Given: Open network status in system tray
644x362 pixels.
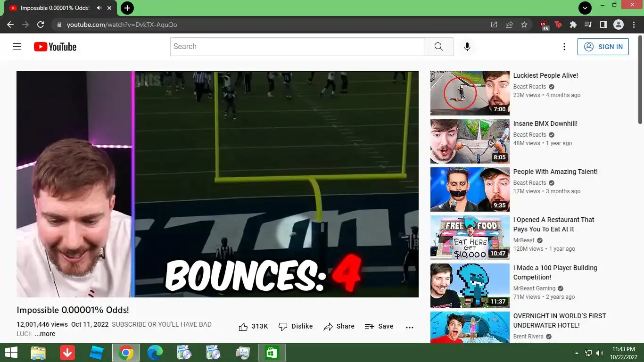Looking at the screenshot, I should [x=588, y=353].
